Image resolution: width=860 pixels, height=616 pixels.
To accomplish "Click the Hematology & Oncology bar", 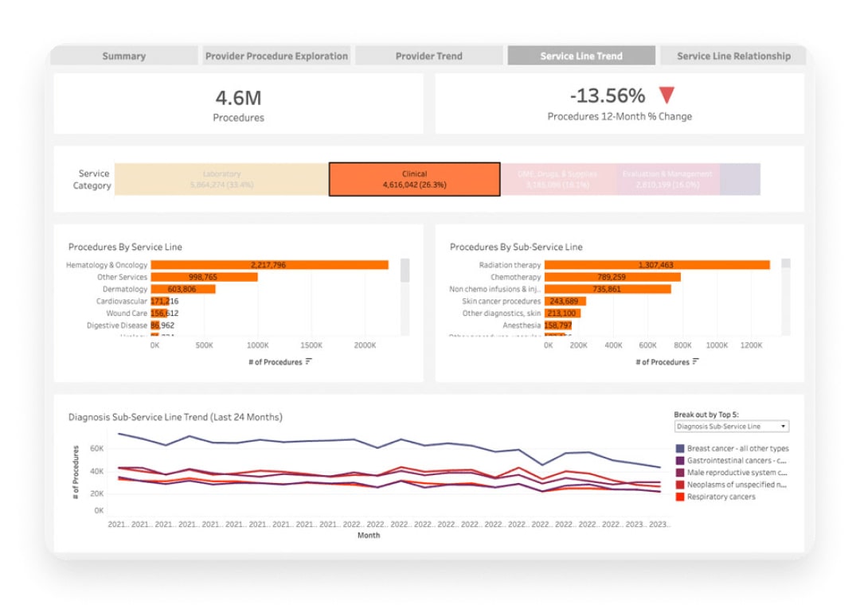I will pos(267,264).
